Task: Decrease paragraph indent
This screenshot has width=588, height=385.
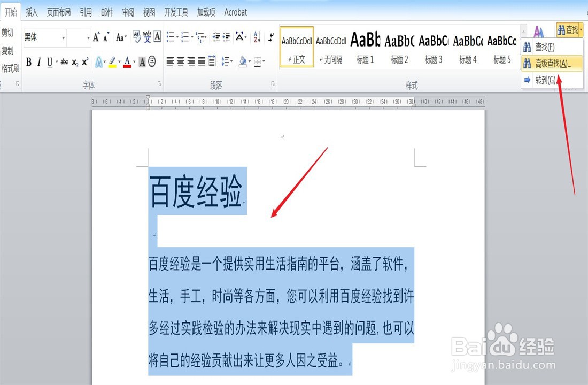Action: (216, 37)
